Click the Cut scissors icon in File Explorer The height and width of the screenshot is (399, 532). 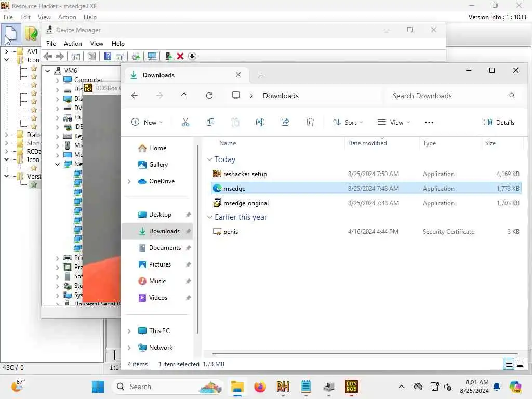coord(185,123)
